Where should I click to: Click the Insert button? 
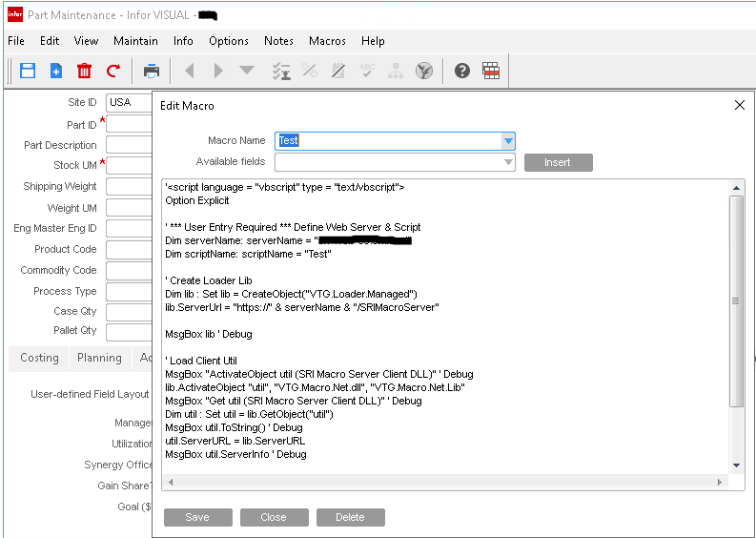pyautogui.click(x=559, y=162)
